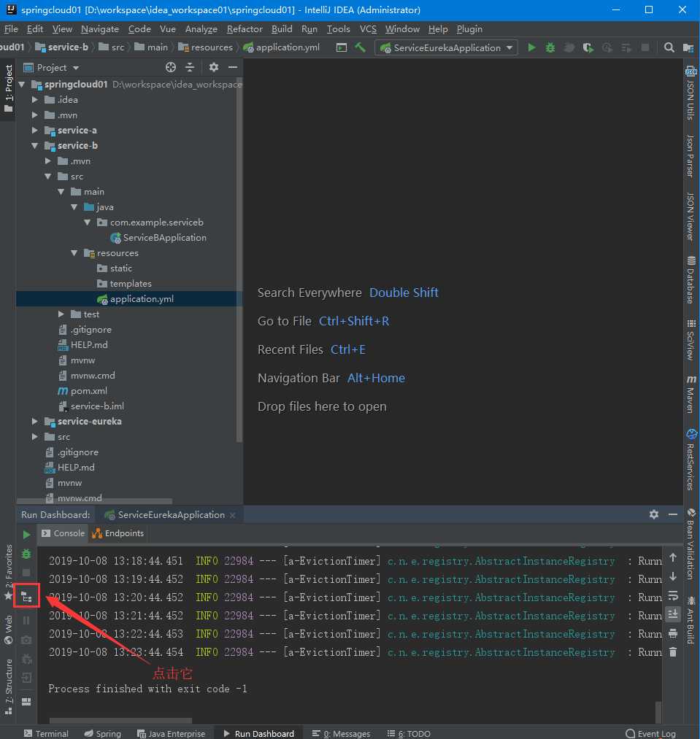The image size is (700, 739).
Task: Click service-b breadcrumb in navigation bar
Action: click(62, 47)
